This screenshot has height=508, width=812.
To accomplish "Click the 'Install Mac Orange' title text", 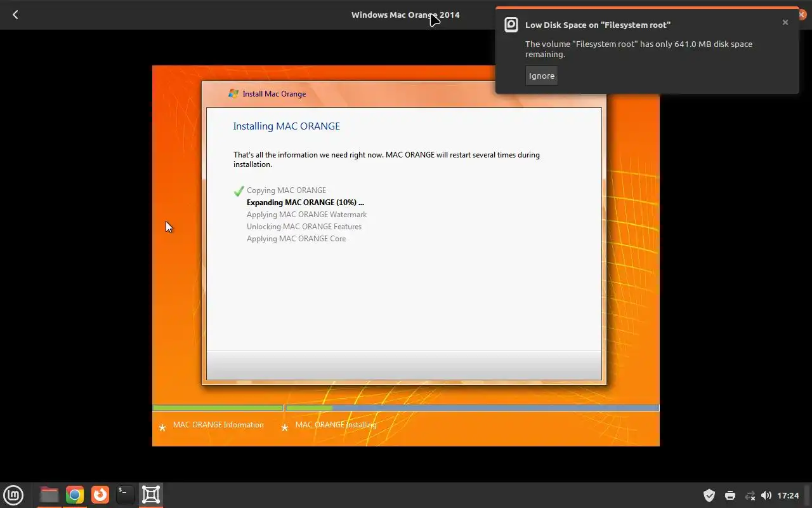I will [x=274, y=94].
